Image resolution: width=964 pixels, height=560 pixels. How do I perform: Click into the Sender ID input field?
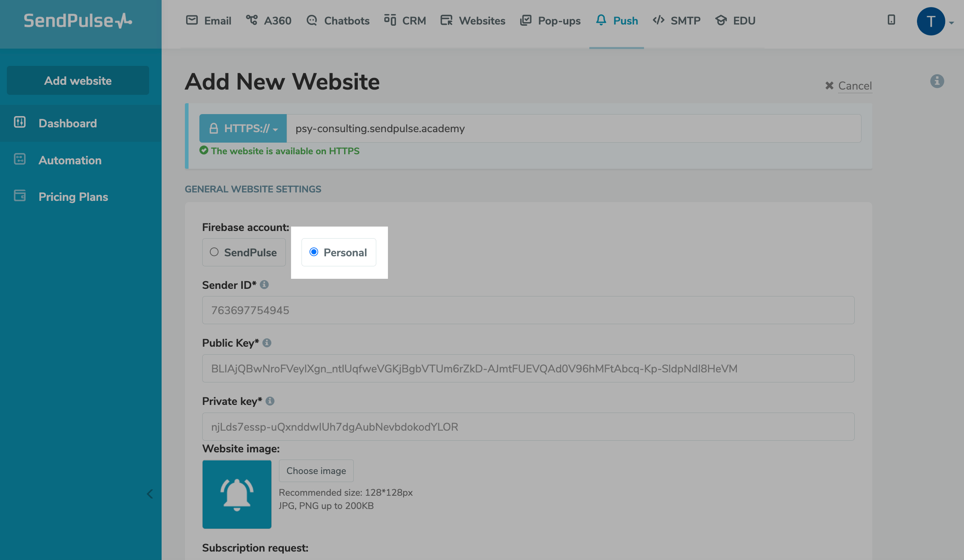528,310
